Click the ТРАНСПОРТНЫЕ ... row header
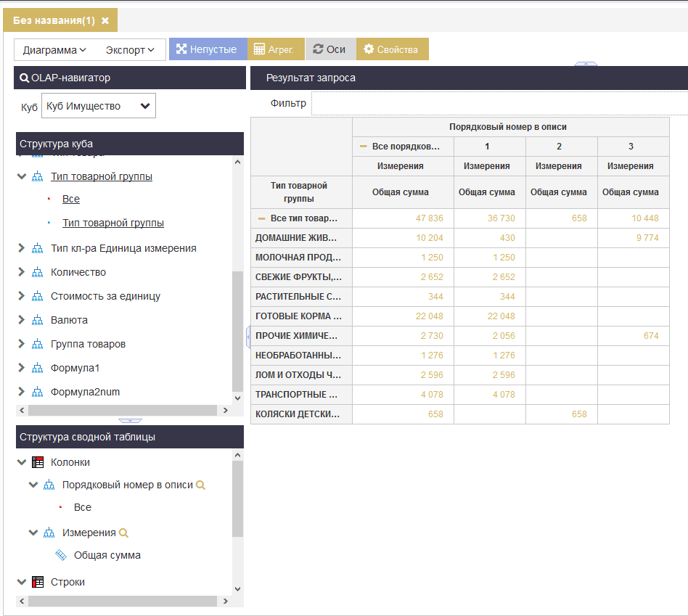 tap(301, 395)
